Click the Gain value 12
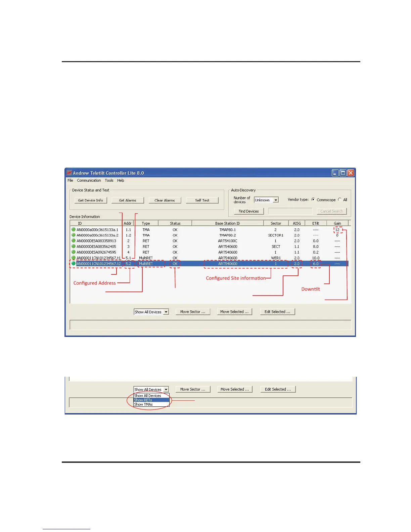This screenshot has height=532, width=411. point(337,230)
